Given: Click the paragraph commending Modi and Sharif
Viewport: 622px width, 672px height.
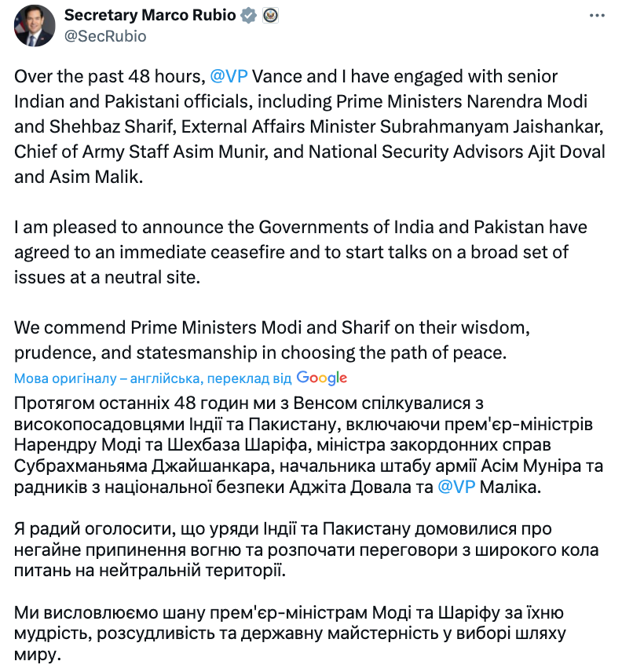Looking at the screenshot, I should click(x=273, y=340).
